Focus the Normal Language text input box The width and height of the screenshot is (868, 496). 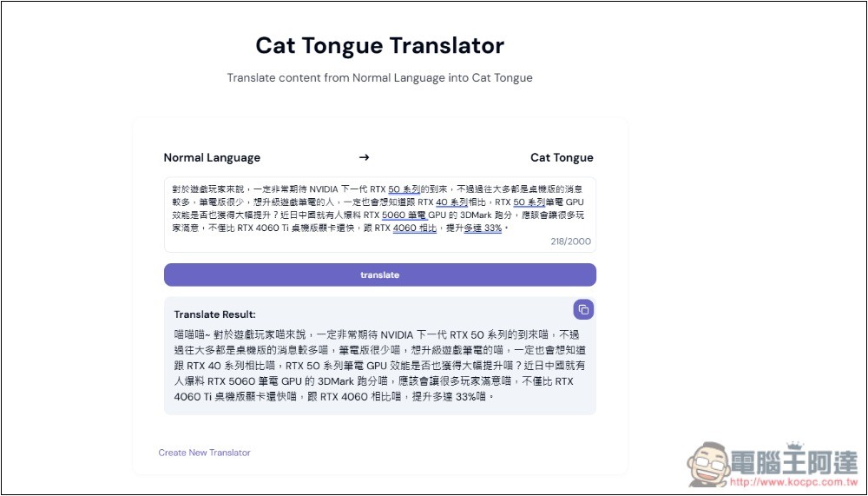pos(380,215)
